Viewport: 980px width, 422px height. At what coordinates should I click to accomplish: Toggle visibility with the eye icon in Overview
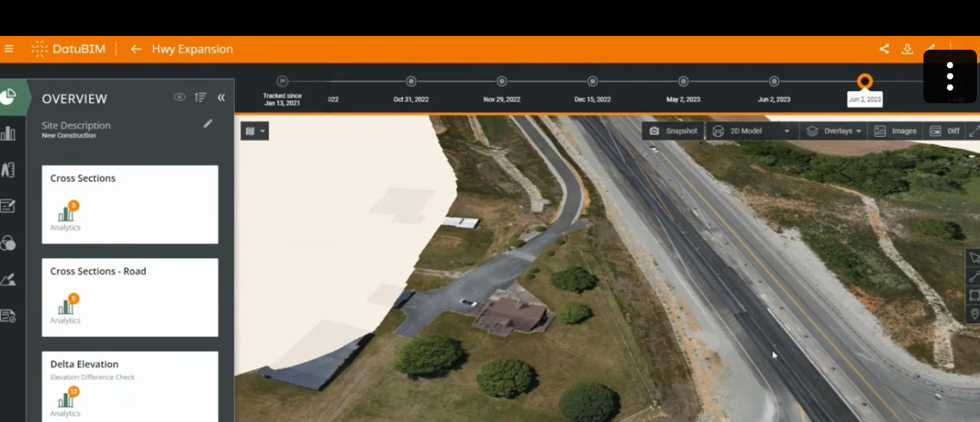[180, 97]
